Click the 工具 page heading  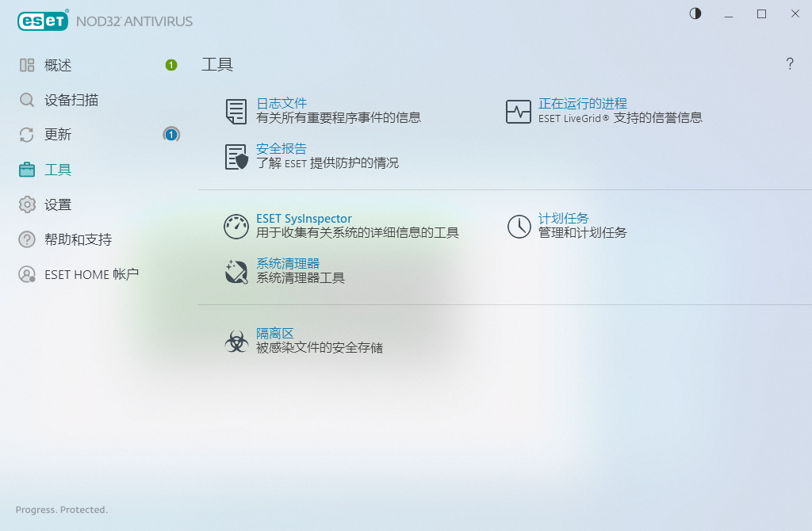pyautogui.click(x=217, y=65)
